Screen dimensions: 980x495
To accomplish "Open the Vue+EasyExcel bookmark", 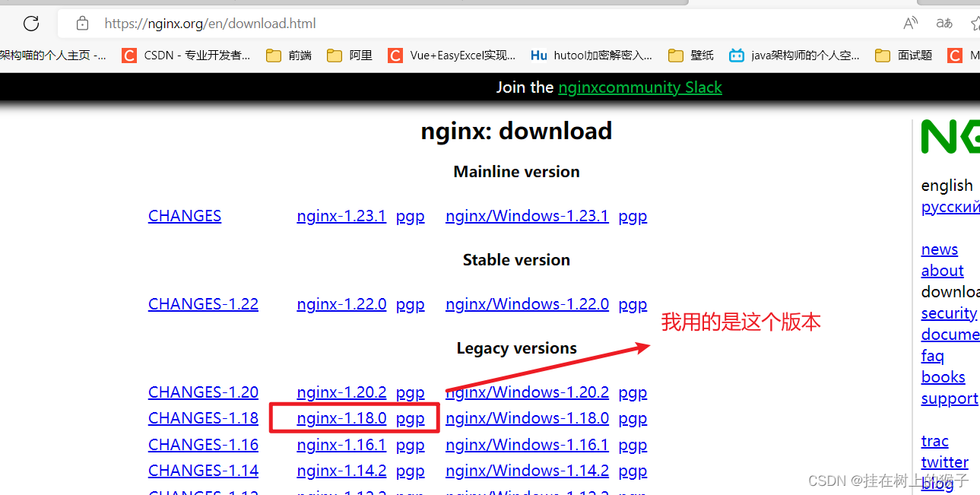I will [x=452, y=56].
